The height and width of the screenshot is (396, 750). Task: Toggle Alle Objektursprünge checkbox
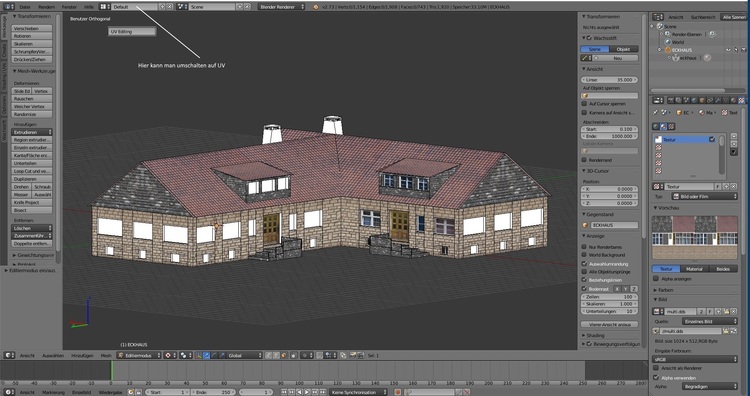[x=584, y=272]
